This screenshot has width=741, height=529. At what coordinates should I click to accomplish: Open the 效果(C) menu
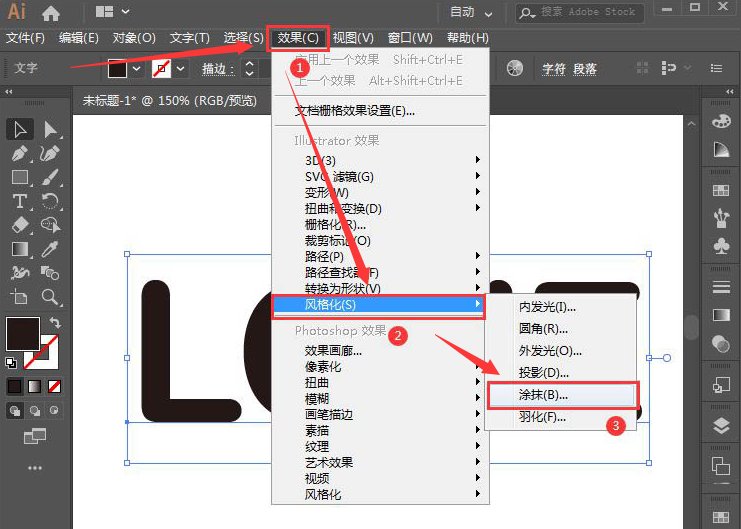point(298,38)
